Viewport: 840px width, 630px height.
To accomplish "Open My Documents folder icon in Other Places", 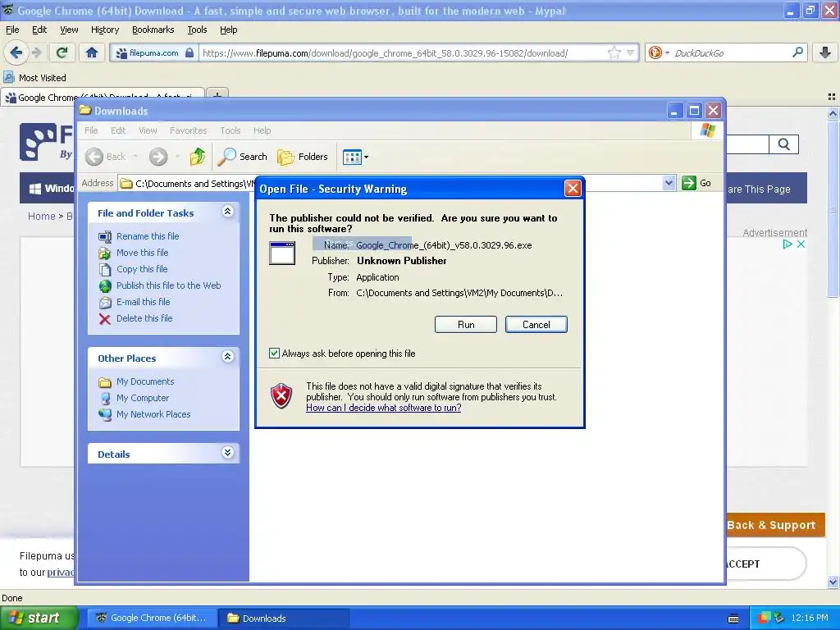I will 105,382.
